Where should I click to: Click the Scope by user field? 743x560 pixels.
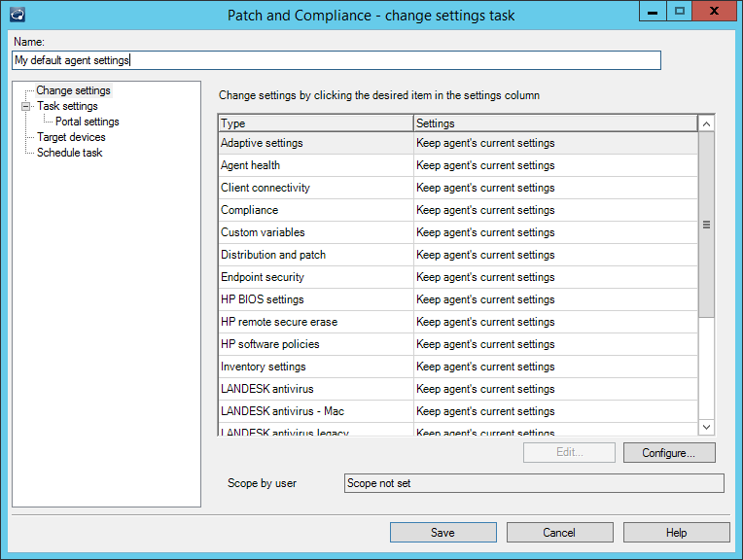[534, 483]
